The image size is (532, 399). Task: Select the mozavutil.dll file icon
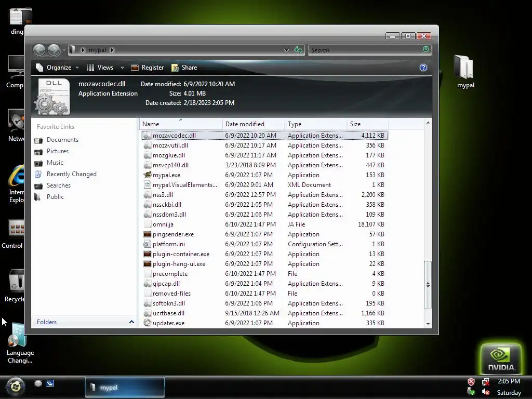click(147, 145)
